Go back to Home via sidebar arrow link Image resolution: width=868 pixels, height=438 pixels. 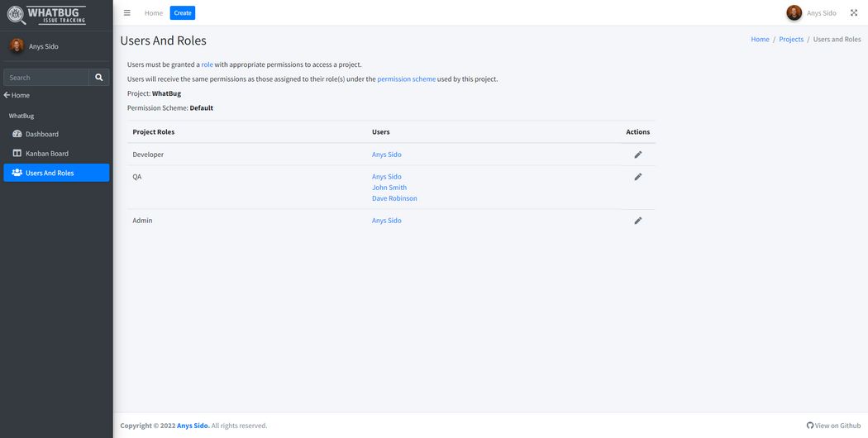17,95
